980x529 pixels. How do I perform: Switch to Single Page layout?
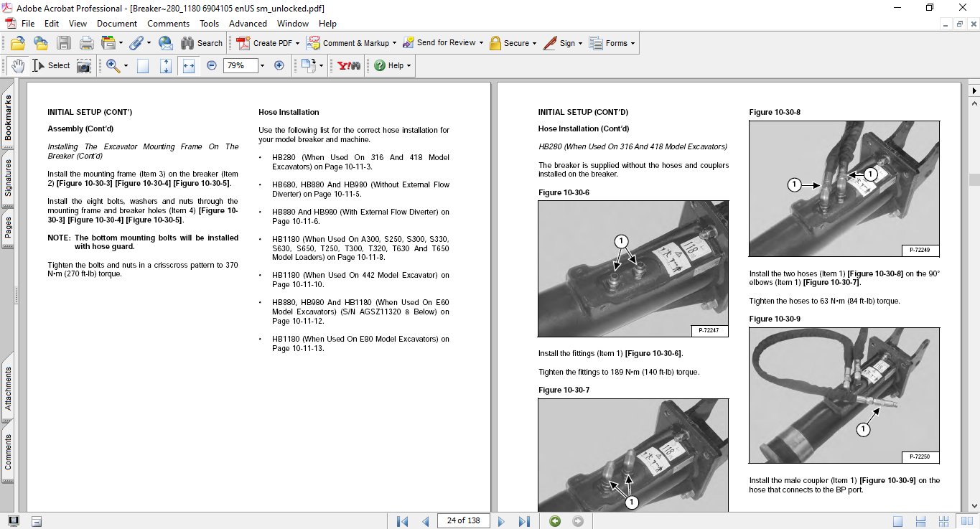[x=898, y=521]
